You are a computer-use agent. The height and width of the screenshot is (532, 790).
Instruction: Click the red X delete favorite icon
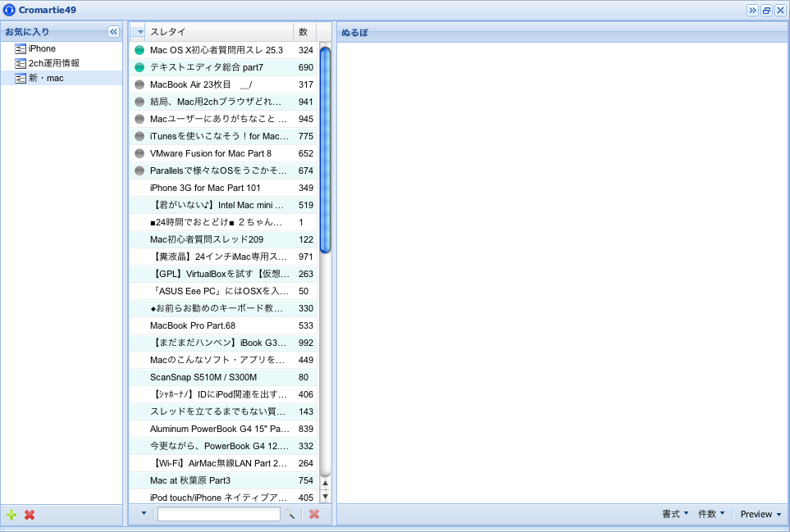point(30,515)
